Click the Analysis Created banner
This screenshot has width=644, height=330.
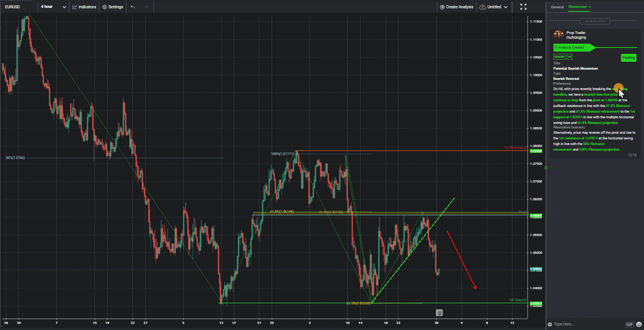[574, 47]
